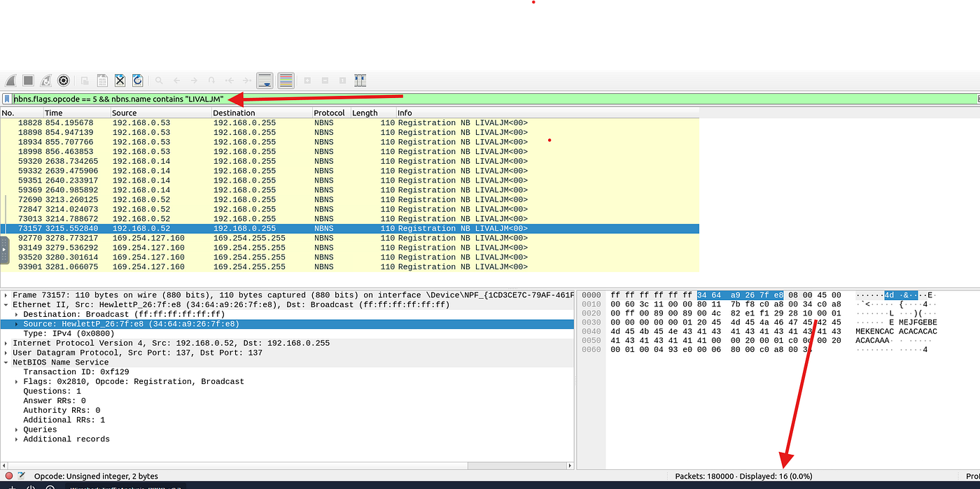Screen dimensions: 980x489
Task: Sort packets by the Destination column header
Action: (262, 113)
